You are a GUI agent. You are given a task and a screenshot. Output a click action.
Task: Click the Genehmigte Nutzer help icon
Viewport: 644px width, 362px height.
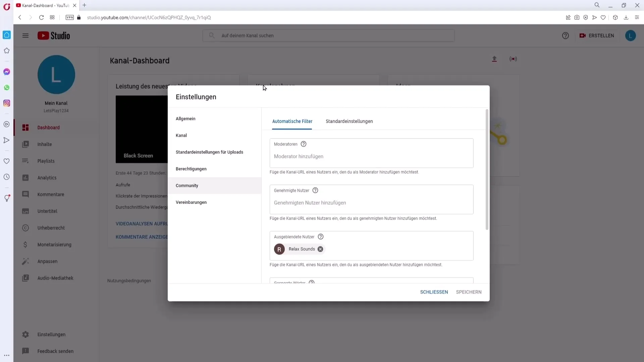(315, 190)
